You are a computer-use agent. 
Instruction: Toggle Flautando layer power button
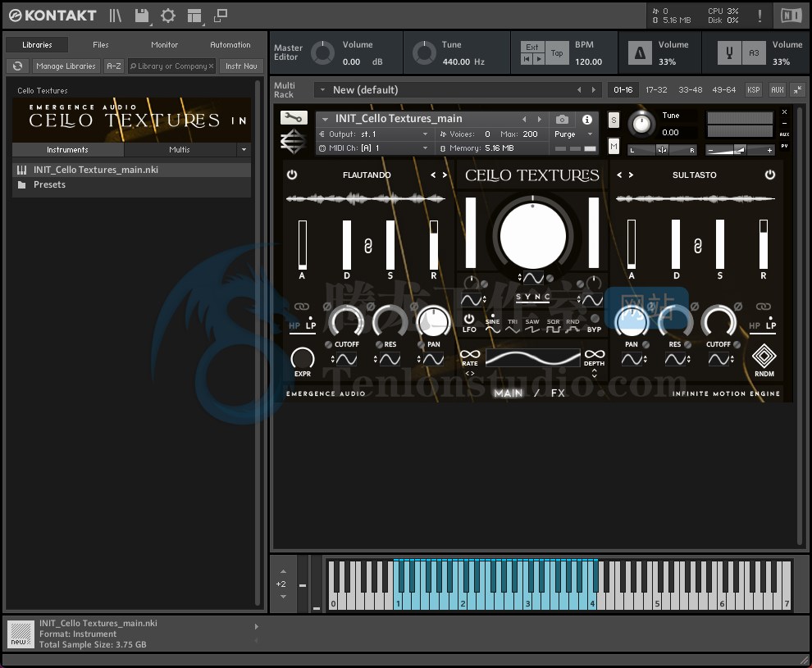292,175
